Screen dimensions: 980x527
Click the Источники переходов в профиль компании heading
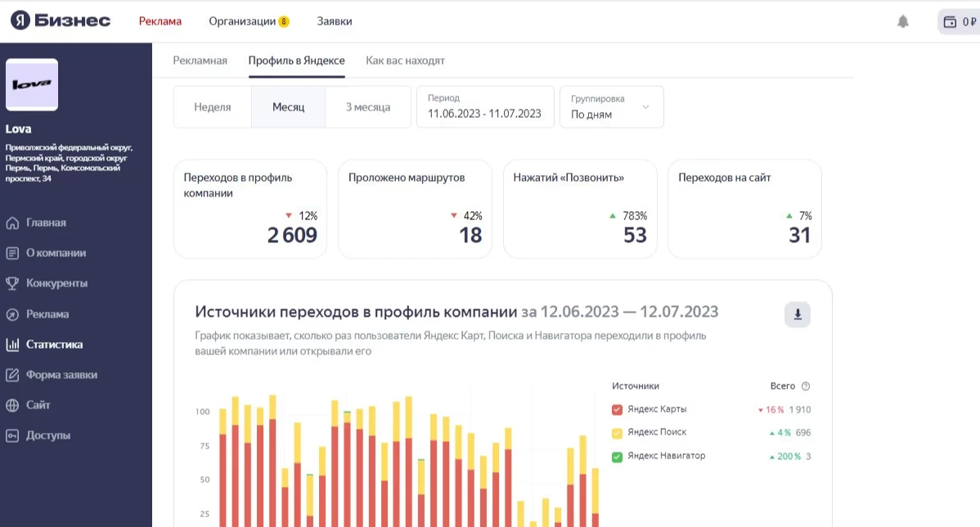point(356,312)
